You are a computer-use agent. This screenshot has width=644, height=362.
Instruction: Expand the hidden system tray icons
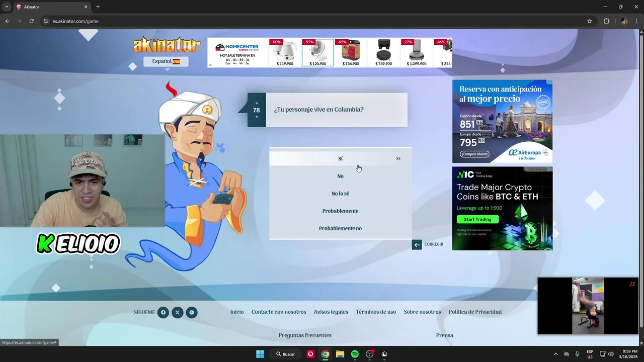(555, 354)
